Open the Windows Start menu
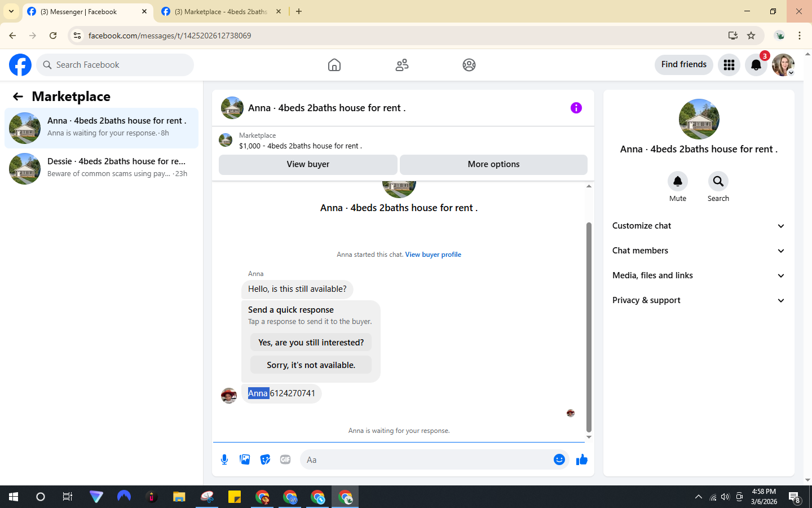This screenshot has height=508, width=812. (14, 497)
